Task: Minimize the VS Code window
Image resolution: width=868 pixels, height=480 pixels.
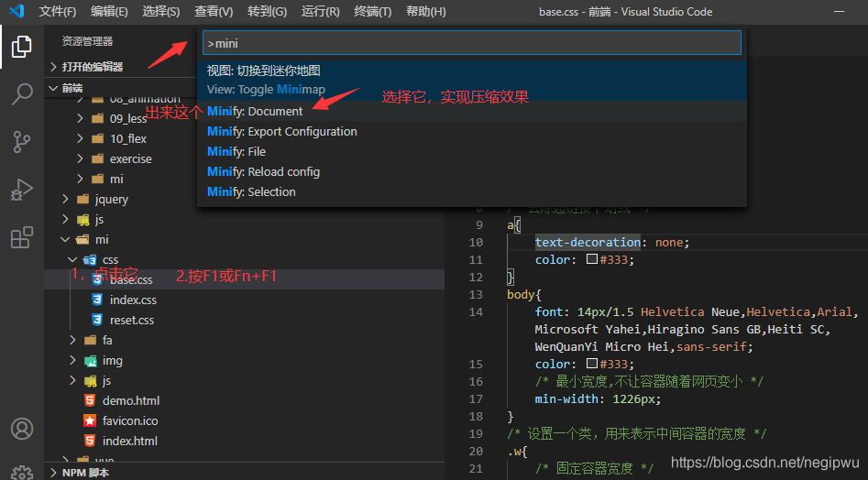Action: pos(840,12)
